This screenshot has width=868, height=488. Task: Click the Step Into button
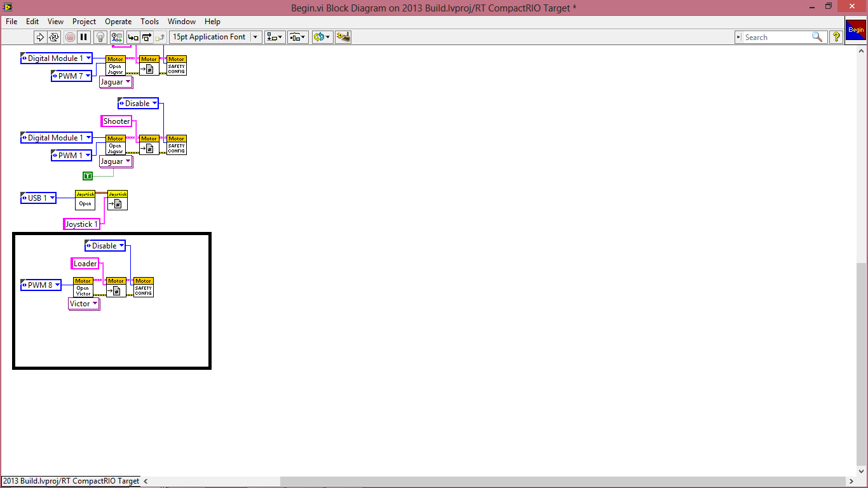point(132,37)
